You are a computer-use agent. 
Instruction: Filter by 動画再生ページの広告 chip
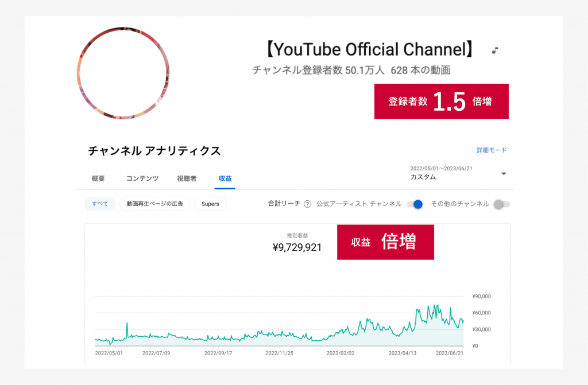pyautogui.click(x=154, y=204)
